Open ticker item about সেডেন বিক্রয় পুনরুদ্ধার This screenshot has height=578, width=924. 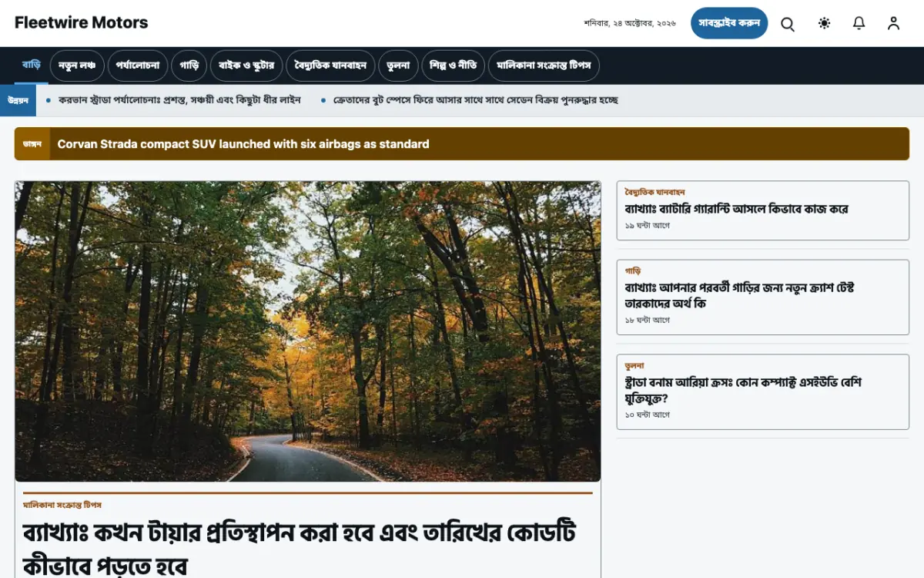[x=475, y=100]
